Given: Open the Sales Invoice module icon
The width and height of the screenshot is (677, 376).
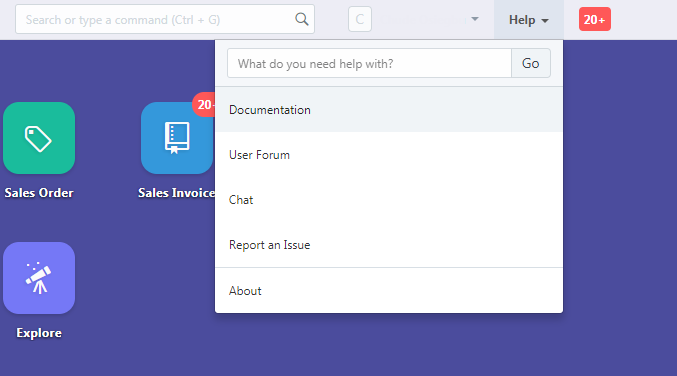Looking at the screenshot, I should [x=177, y=138].
